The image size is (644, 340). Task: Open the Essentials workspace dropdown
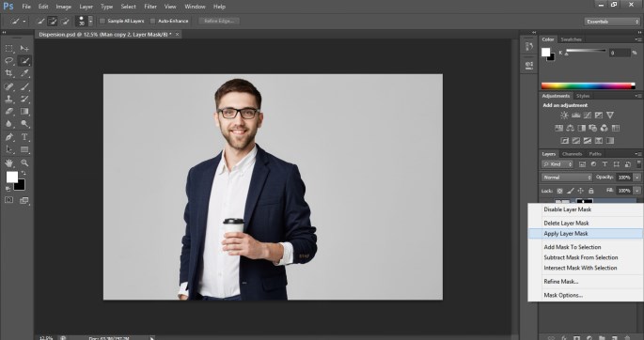[612, 22]
